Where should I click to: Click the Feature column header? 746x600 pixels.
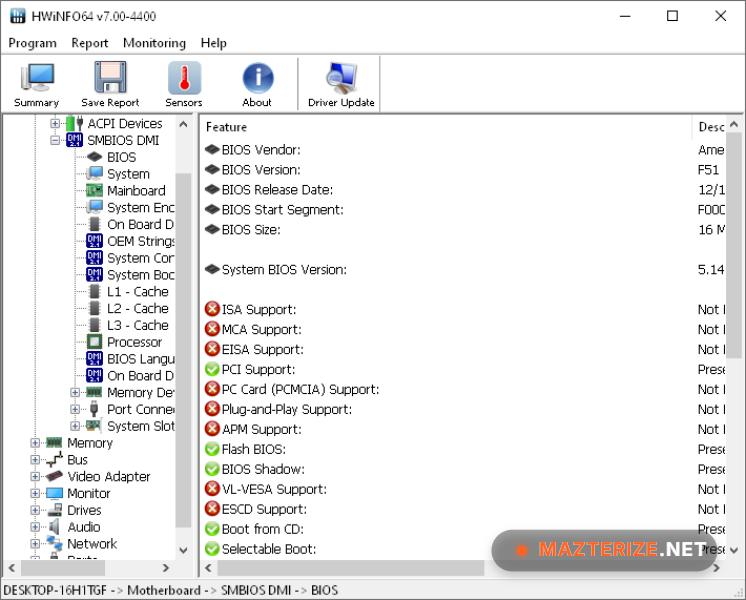(446, 127)
